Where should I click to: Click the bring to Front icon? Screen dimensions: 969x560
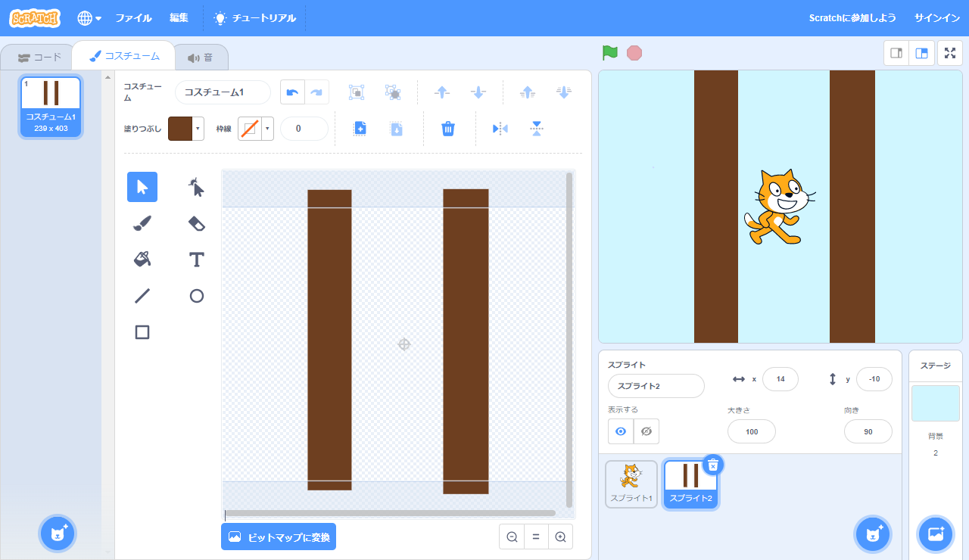coord(528,92)
